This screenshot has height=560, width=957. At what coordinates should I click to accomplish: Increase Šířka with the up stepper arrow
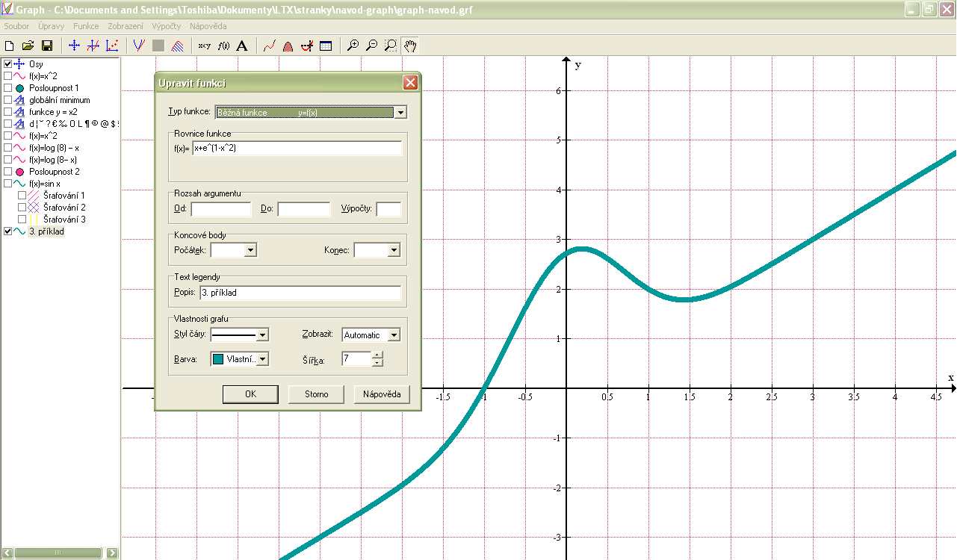coord(377,355)
